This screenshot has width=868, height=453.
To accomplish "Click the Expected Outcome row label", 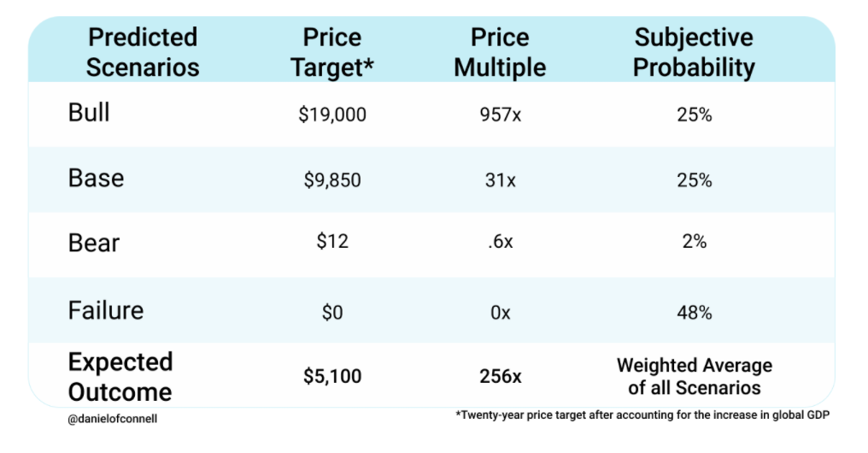I will [x=120, y=376].
